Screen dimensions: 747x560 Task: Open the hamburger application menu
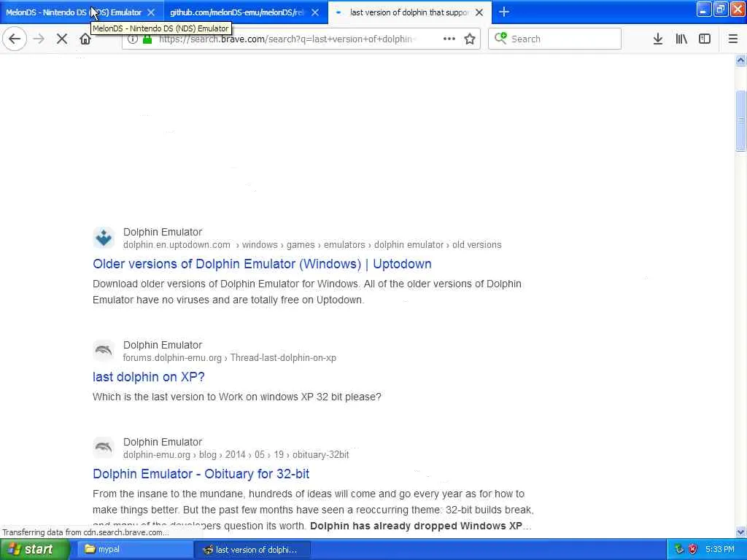(733, 39)
